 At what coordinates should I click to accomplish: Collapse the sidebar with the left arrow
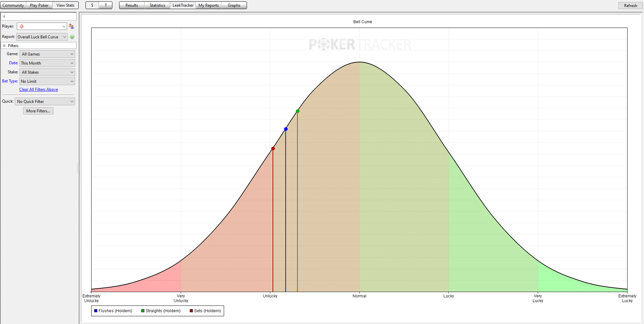[4, 16]
